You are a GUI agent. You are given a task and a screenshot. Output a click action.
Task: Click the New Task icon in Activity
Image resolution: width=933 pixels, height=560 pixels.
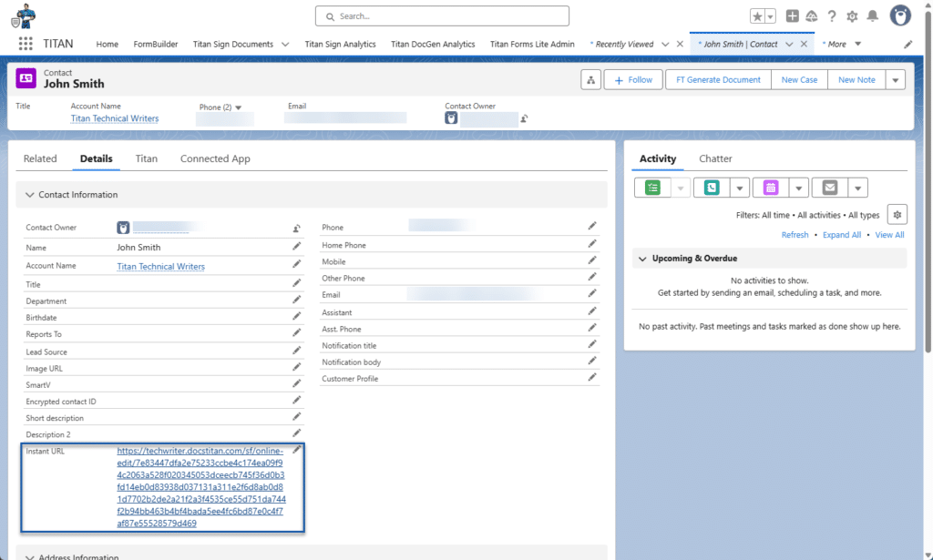pyautogui.click(x=652, y=188)
